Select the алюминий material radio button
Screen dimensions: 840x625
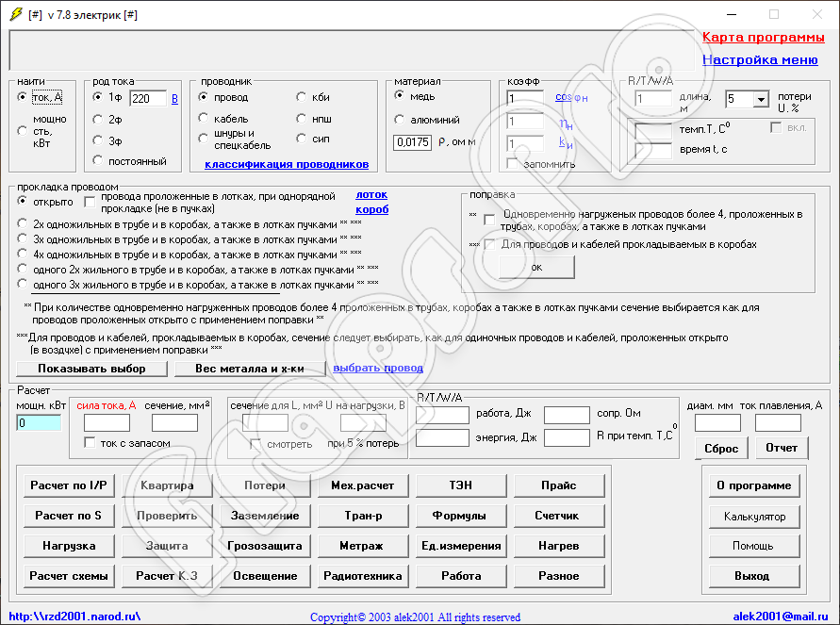[400, 120]
